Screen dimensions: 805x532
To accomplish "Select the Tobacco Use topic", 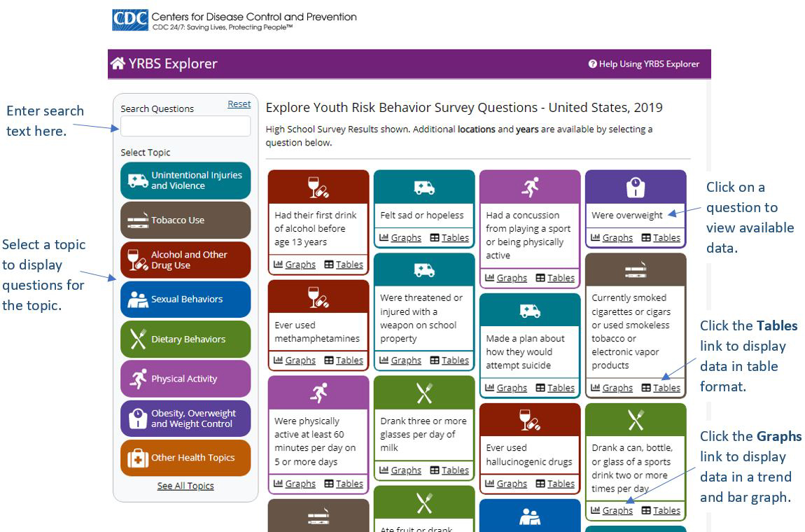I will tap(185, 220).
